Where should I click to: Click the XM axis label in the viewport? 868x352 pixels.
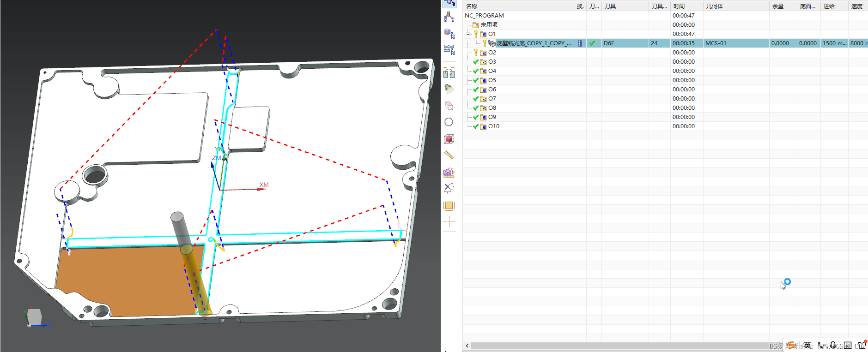coord(264,185)
